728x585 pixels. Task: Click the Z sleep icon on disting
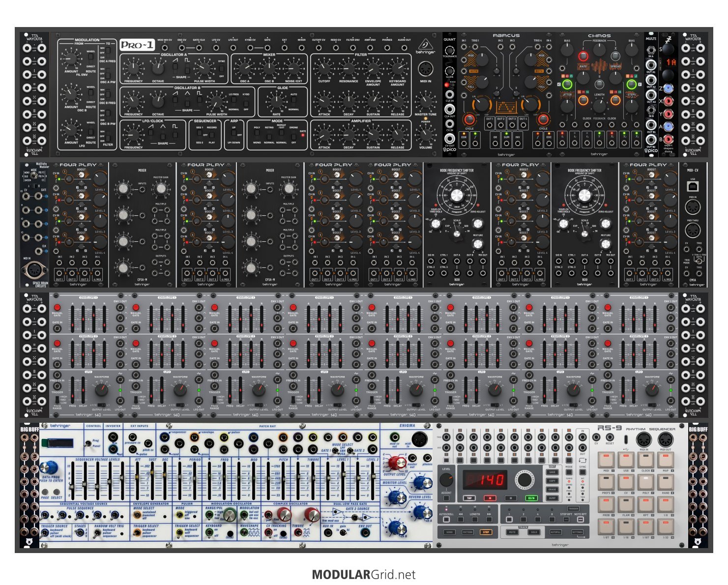[x=668, y=40]
